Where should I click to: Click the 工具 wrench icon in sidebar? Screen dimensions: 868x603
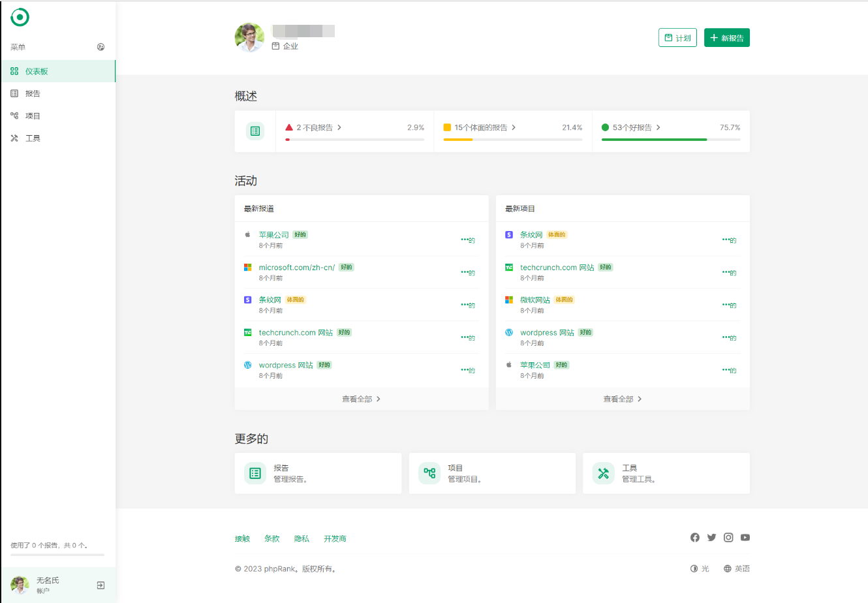[x=13, y=137]
